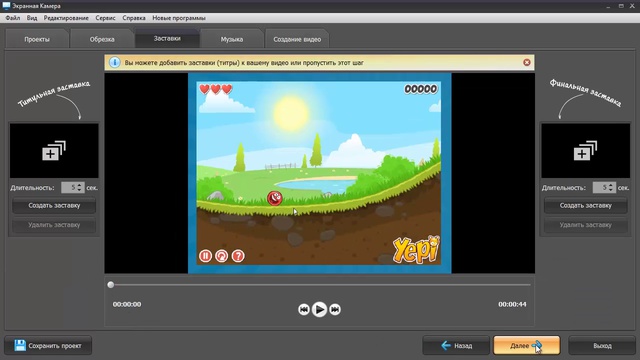Image resolution: width=640 pixels, height=360 pixels.
Task: Switch to the Проекты tab
Action: tap(37, 39)
